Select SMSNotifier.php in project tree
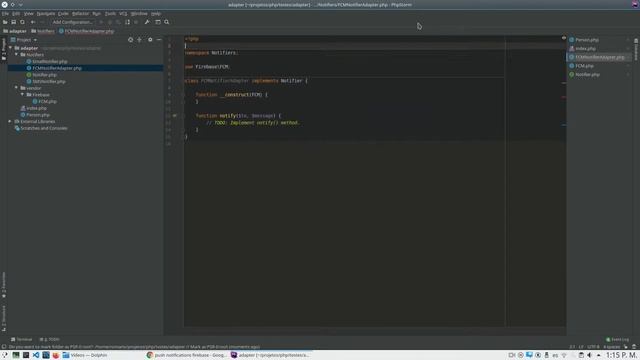The width and height of the screenshot is (640, 360). point(46,81)
